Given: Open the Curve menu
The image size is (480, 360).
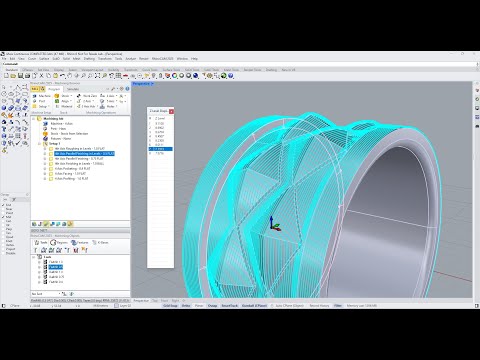Looking at the screenshot, I should (x=32, y=59).
